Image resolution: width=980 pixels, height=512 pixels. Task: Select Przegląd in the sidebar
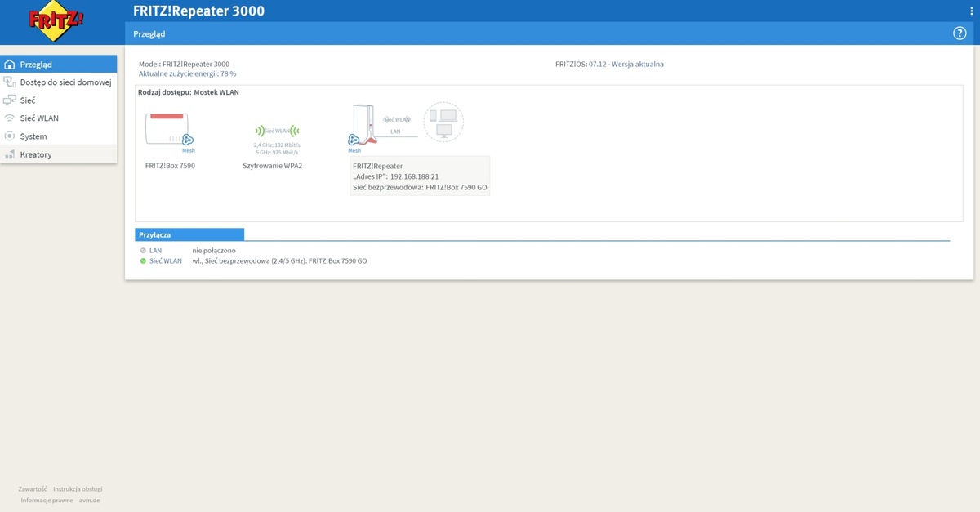[59, 65]
